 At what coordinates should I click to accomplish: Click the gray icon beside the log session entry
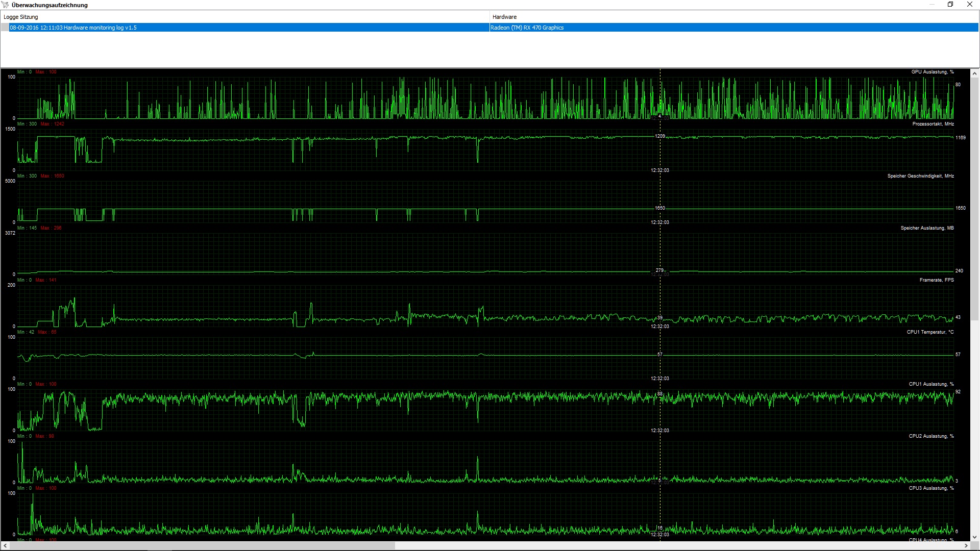(x=5, y=28)
